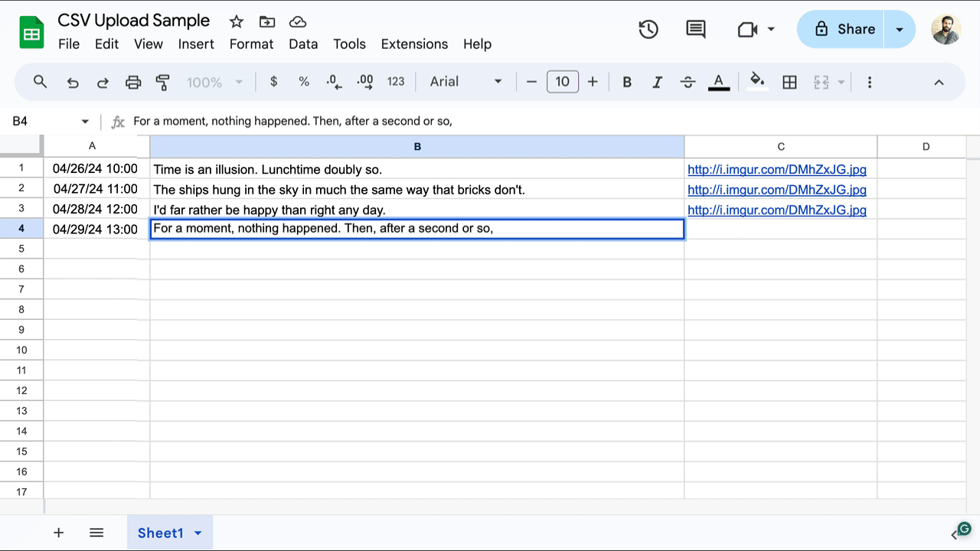Image resolution: width=980 pixels, height=551 pixels.
Task: Start a video call with camera icon
Action: pos(747,29)
